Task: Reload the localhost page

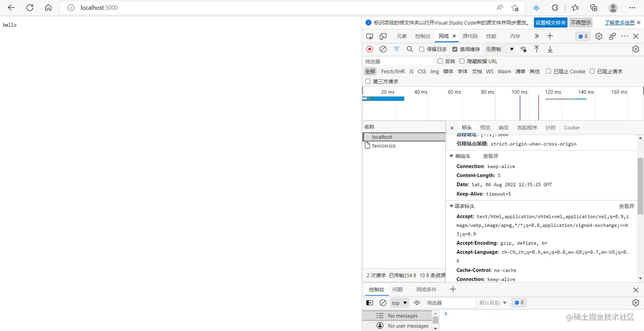Action: point(30,8)
